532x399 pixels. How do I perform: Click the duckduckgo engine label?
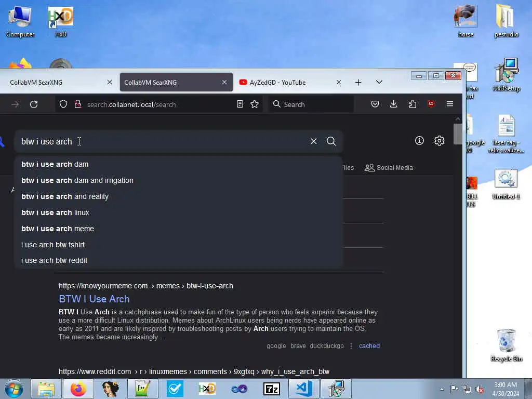(x=327, y=345)
